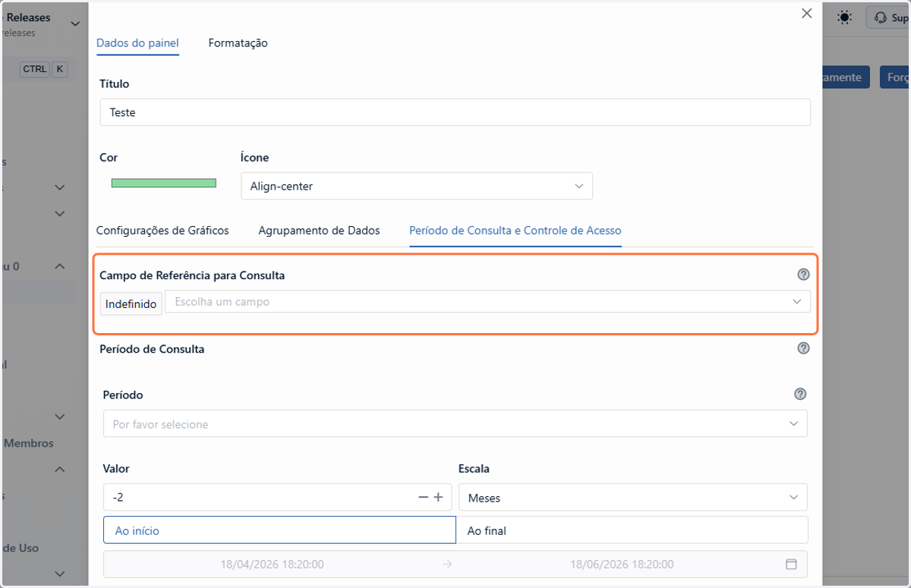Viewport: 911px width, 588px height.
Task: Open the Período Por favor selecione dropdown
Action: 455,424
